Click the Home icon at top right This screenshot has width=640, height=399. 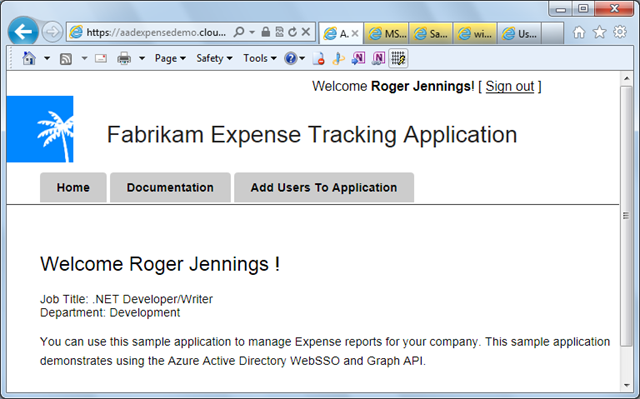click(579, 32)
